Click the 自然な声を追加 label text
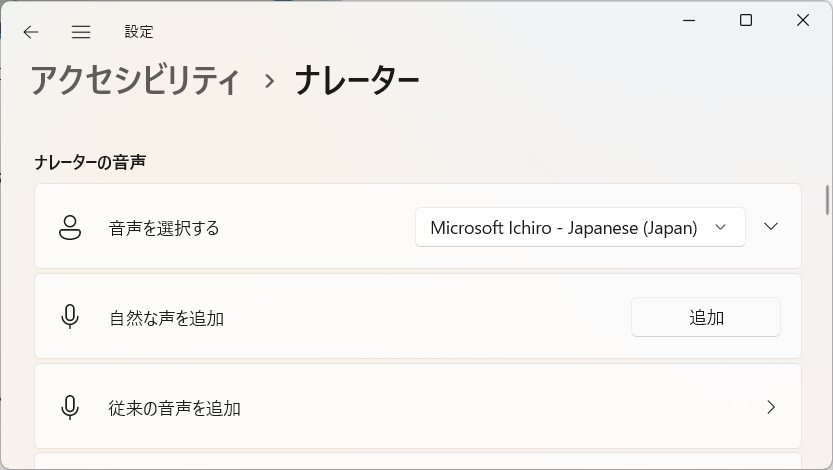The width and height of the screenshot is (833, 470). pyautogui.click(x=166, y=318)
